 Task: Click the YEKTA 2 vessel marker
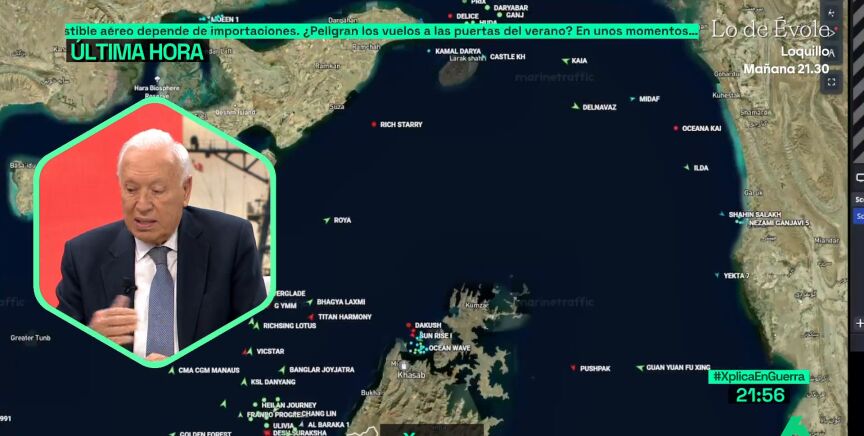pos(717,275)
